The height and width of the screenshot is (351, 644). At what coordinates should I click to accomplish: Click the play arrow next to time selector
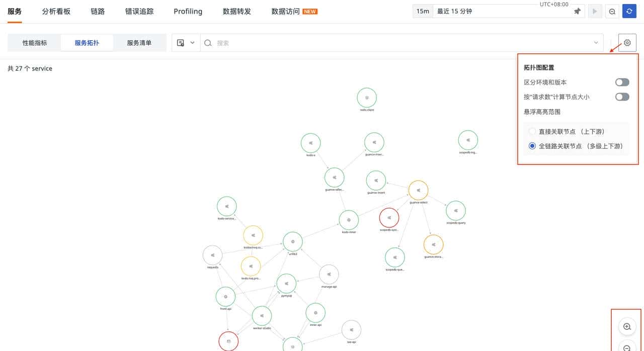pyautogui.click(x=595, y=11)
